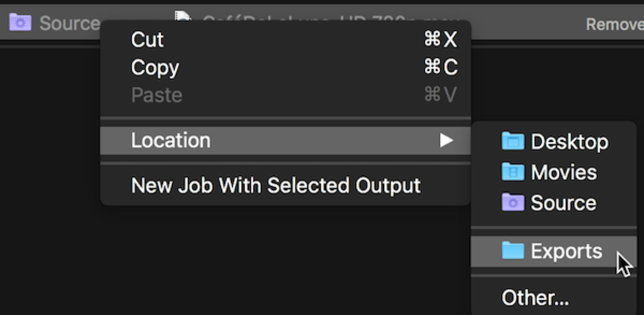The width and height of the screenshot is (644, 315).
Task: Select the Exports label in submenu
Action: point(566,251)
